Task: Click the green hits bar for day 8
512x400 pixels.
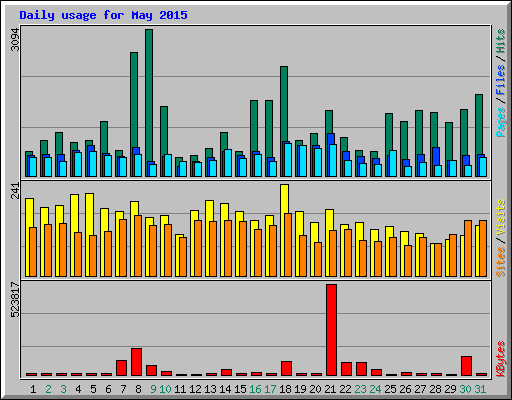Action: coord(134,100)
